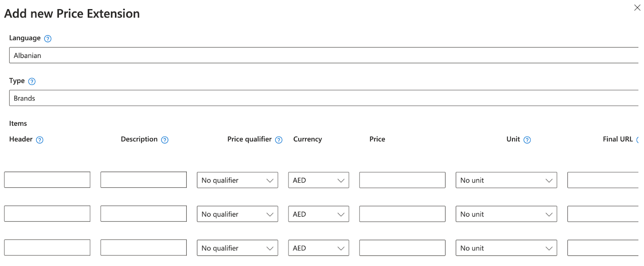Focus the second row Description input
Screen dimensions: 644x266
(x=143, y=214)
